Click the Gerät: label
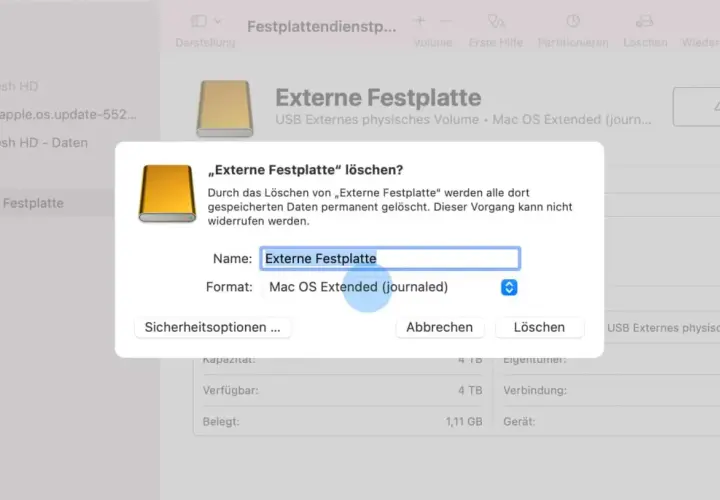 tap(519, 421)
